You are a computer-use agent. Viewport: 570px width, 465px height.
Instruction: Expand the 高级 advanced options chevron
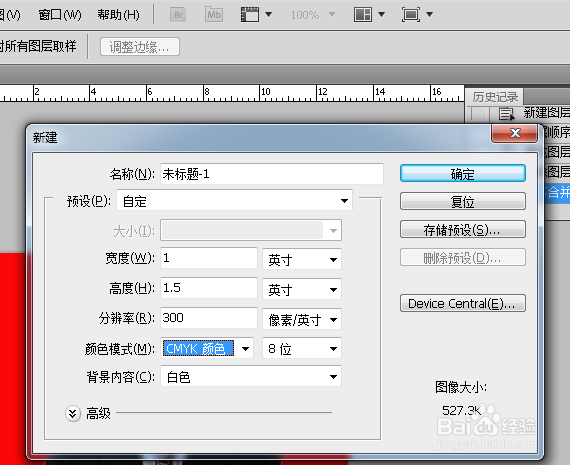point(73,413)
